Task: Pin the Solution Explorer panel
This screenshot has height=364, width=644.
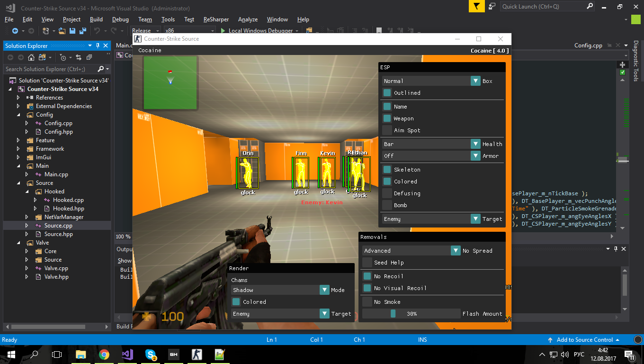Action: point(98,46)
